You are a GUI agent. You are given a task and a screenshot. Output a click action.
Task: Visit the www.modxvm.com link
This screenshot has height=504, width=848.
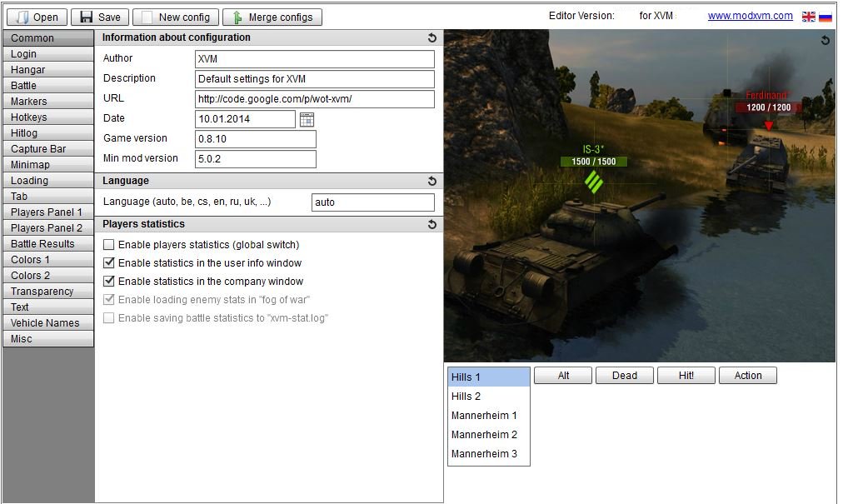click(x=750, y=16)
